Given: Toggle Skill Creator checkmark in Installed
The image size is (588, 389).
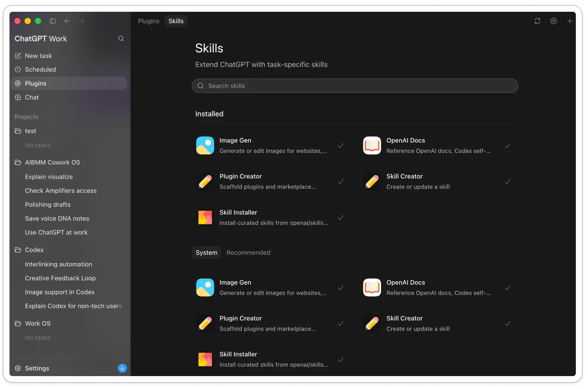Looking at the screenshot, I should coord(508,182).
